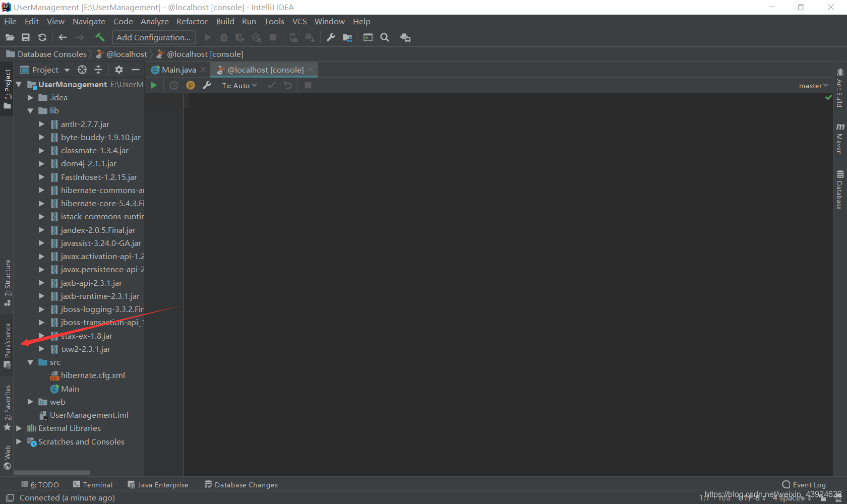Viewport: 847px width, 504px height.
Task: Open the Navigate menu
Action: pos(89,21)
